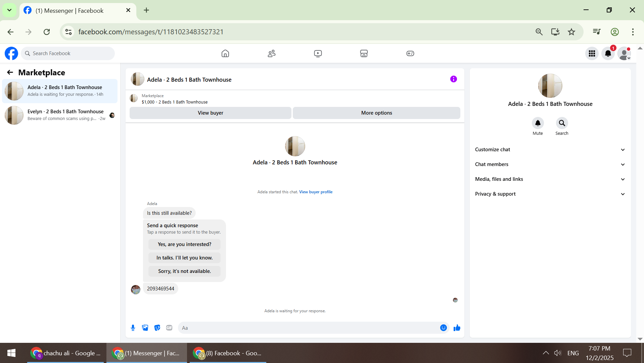Open Marketplace storefront icon in top navigation
The width and height of the screenshot is (644, 363).
pos(364,53)
